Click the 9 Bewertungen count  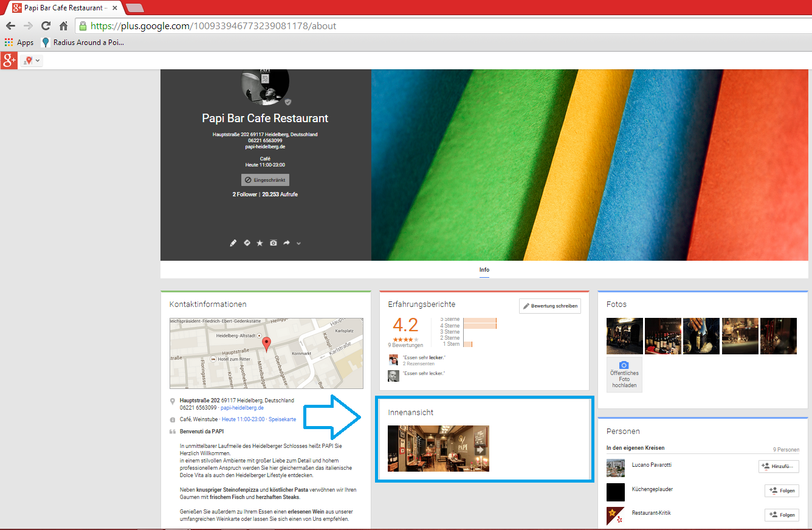click(405, 345)
